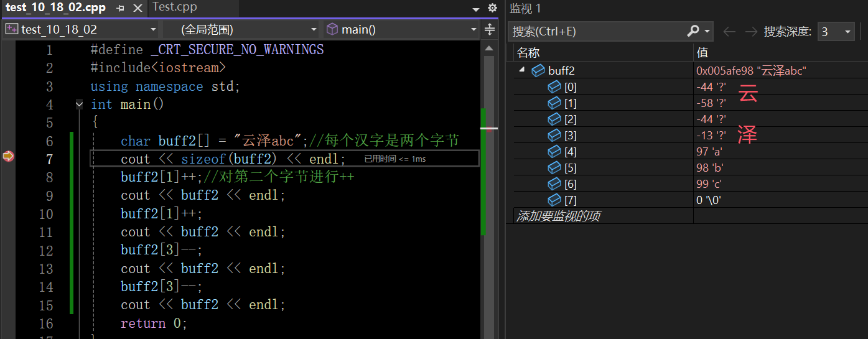The height and width of the screenshot is (339, 868).
Task: Click the editor vertical scrollbar
Action: pyautogui.click(x=490, y=187)
